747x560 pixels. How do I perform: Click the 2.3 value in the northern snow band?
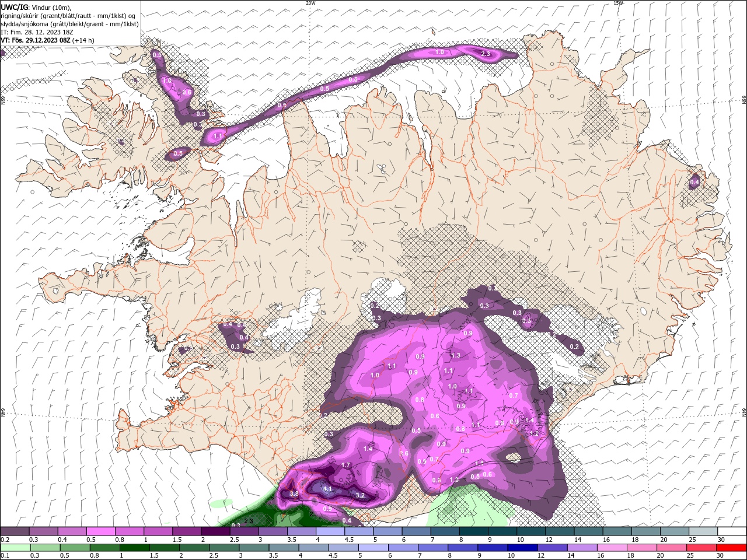[x=486, y=54]
